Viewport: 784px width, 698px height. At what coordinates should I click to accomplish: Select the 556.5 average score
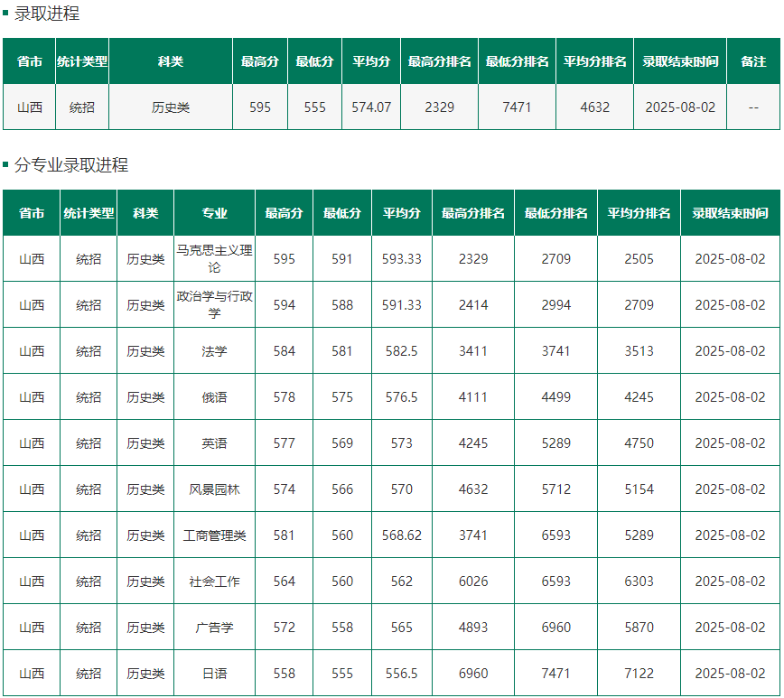(x=402, y=674)
